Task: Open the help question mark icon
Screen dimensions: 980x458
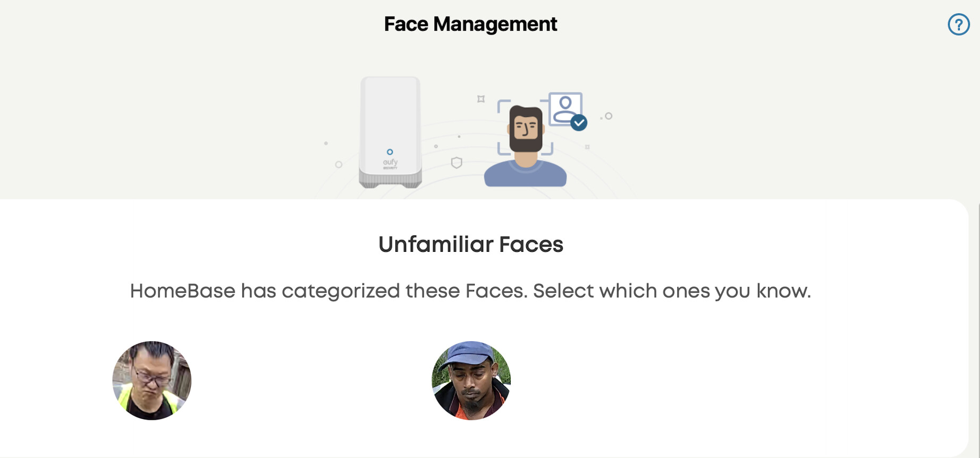Action: tap(958, 24)
